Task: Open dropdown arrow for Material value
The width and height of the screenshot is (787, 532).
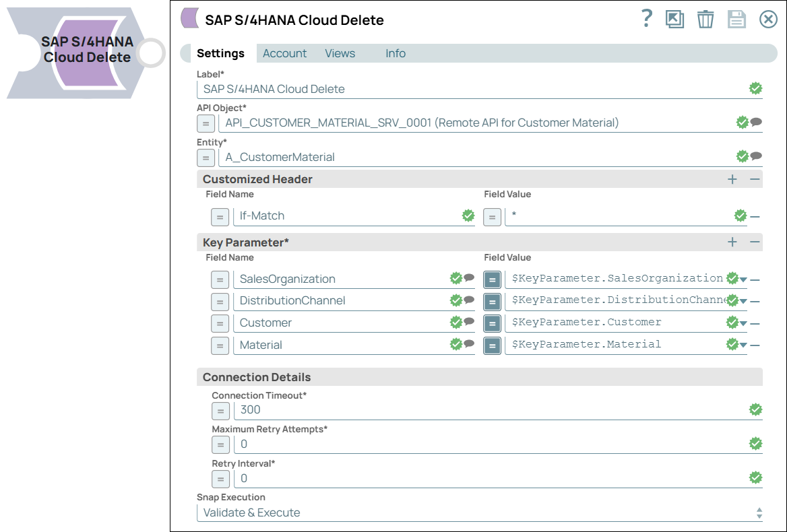Action: click(743, 345)
